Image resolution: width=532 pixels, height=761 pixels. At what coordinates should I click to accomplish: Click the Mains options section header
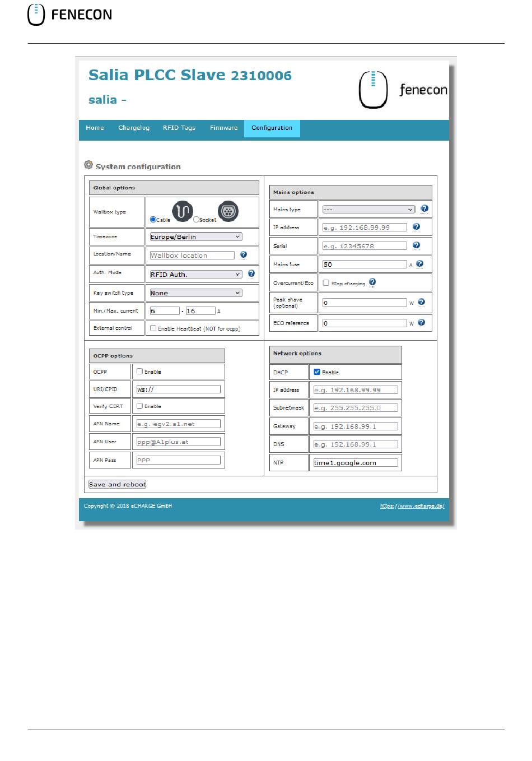click(351, 192)
